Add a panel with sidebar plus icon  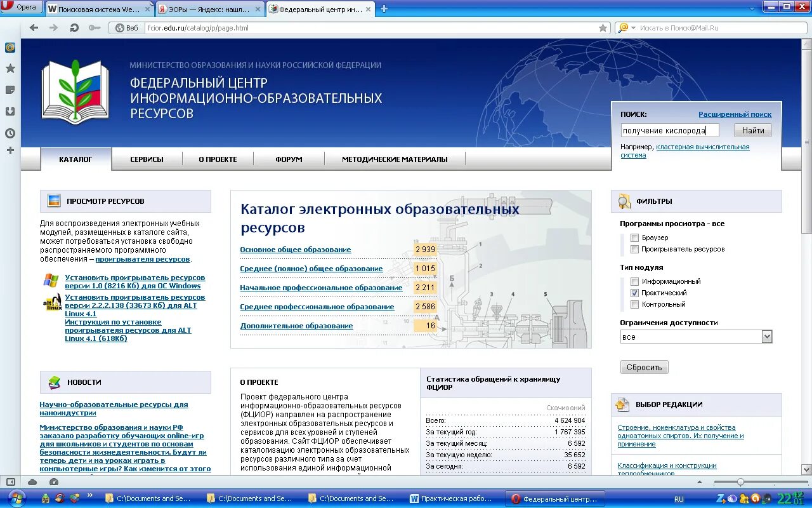(10, 150)
